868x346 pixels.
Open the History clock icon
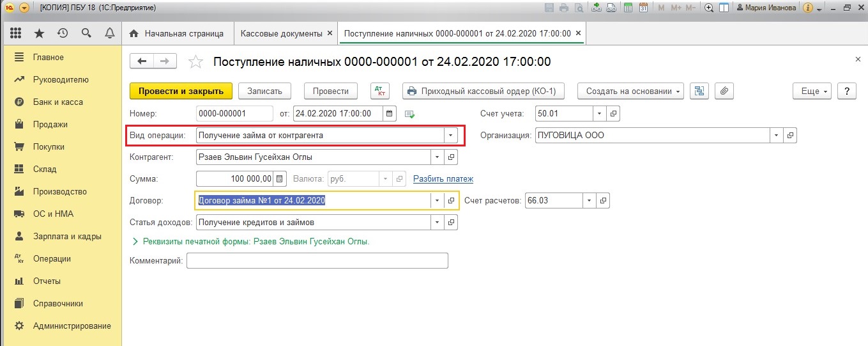point(63,33)
